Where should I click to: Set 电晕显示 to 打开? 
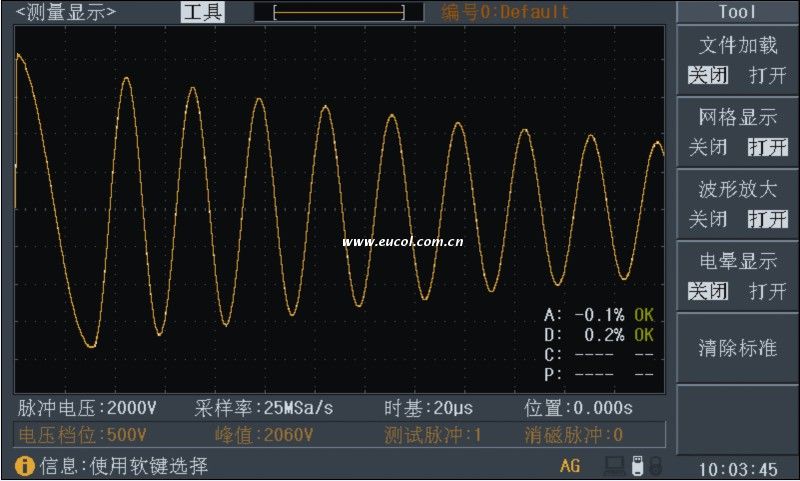click(767, 291)
